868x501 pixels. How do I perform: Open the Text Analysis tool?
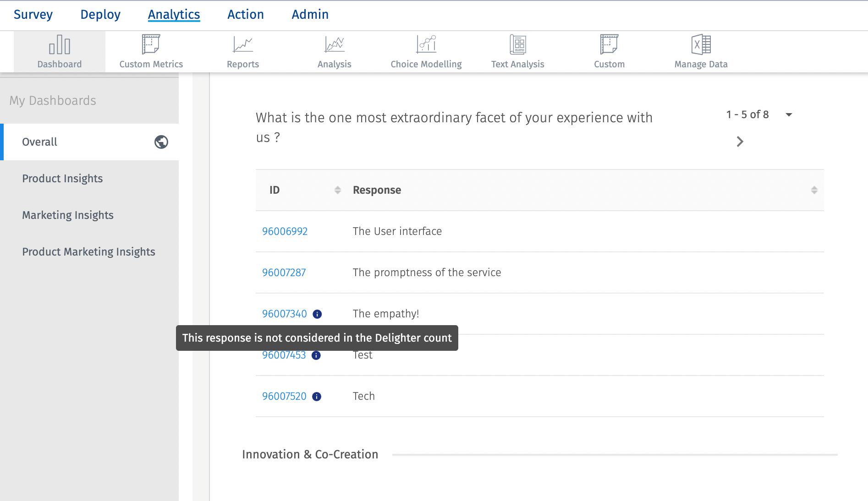coord(517,50)
